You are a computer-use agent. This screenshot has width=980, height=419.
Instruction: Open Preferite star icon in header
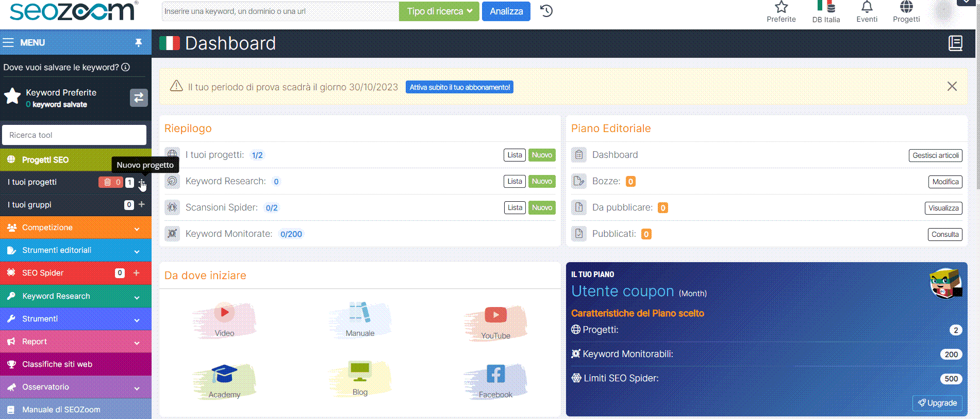point(781,7)
